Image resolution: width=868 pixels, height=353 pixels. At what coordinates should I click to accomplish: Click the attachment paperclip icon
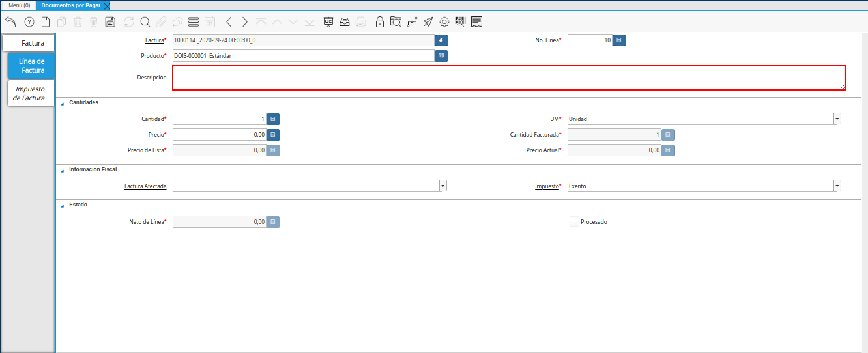pos(161,21)
